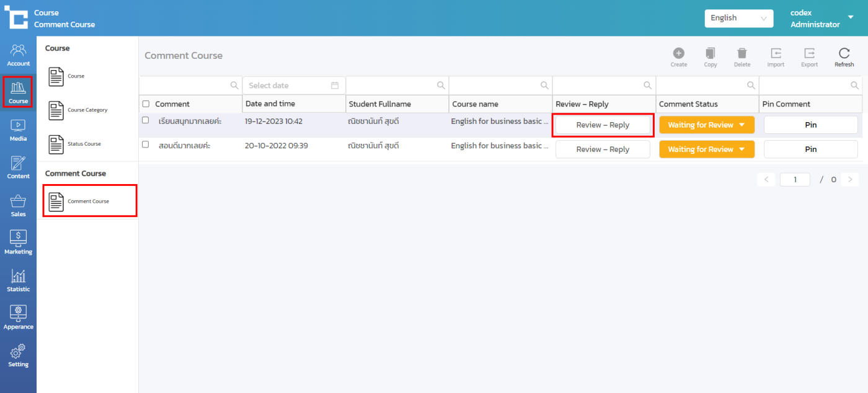Image resolution: width=868 pixels, height=393 pixels.
Task: Open Waiting for Review dropdown in first row
Action: pos(706,125)
